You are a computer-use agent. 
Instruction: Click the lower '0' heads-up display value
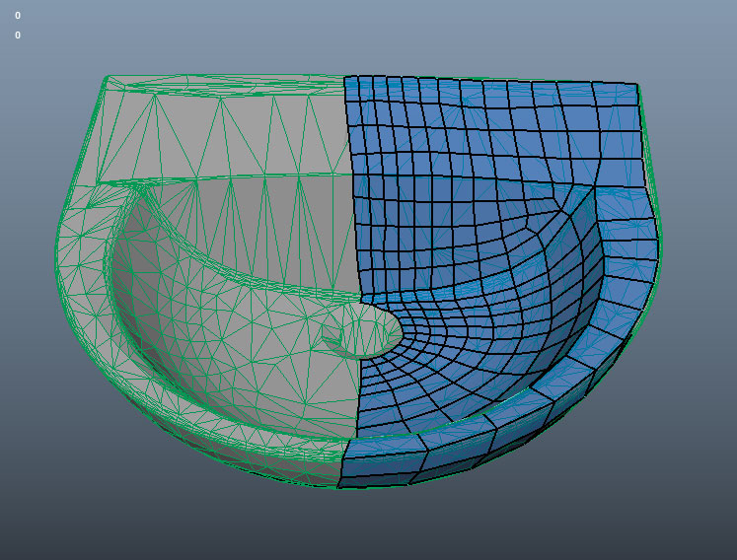(x=18, y=35)
